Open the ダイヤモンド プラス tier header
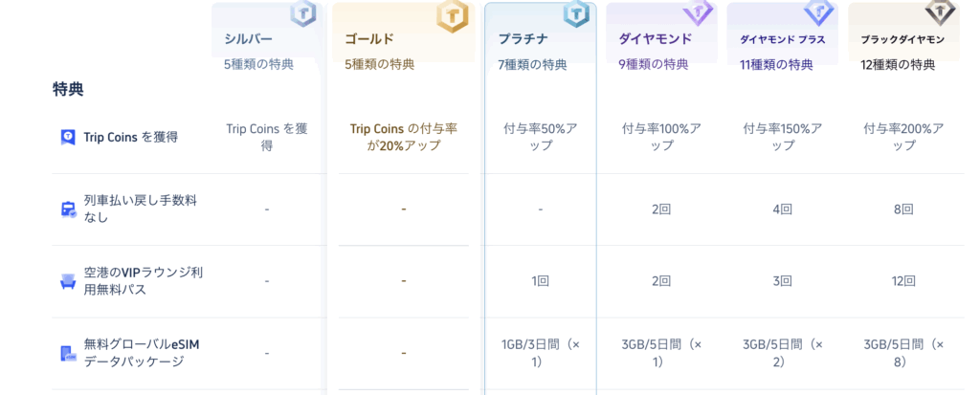 click(782, 39)
